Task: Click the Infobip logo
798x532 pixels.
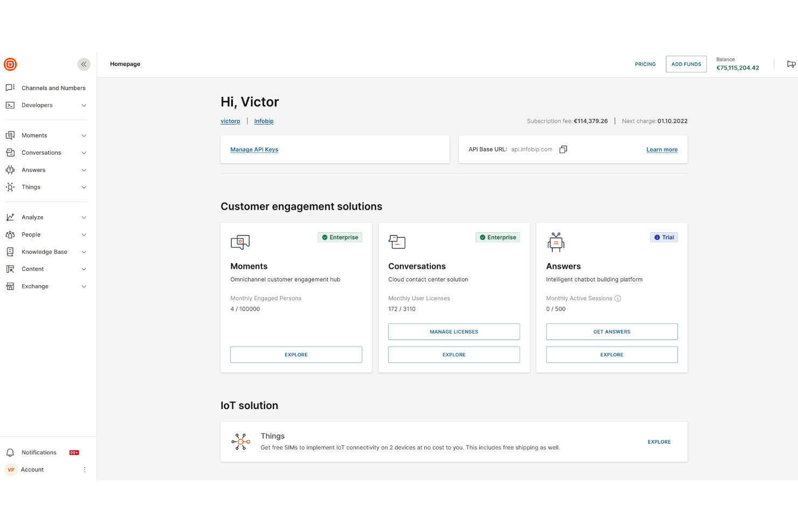Action: click(10, 64)
